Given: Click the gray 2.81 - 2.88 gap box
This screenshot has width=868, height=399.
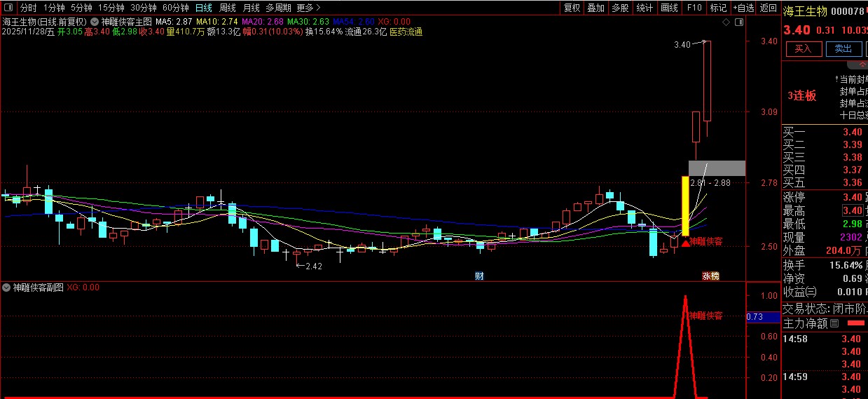Looking at the screenshot, I should pos(717,168).
